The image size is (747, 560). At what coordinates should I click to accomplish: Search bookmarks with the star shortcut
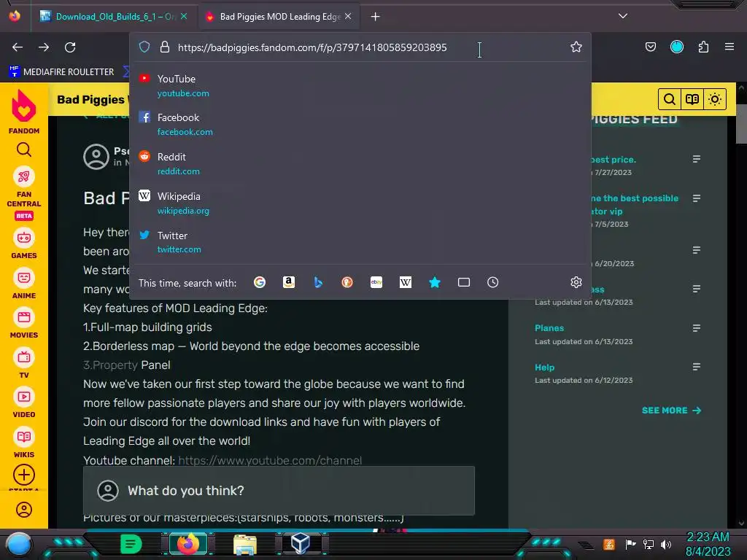435,282
